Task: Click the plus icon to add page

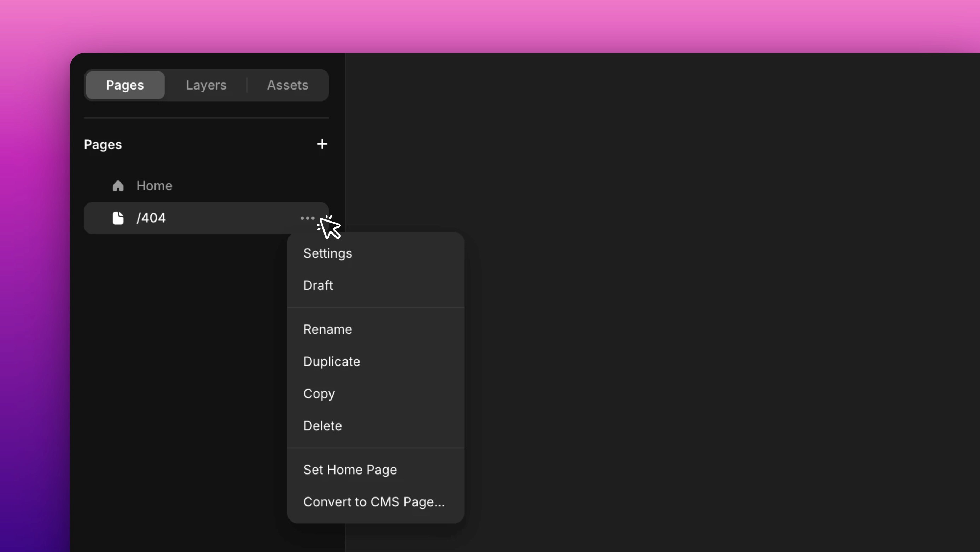Action: point(322,144)
